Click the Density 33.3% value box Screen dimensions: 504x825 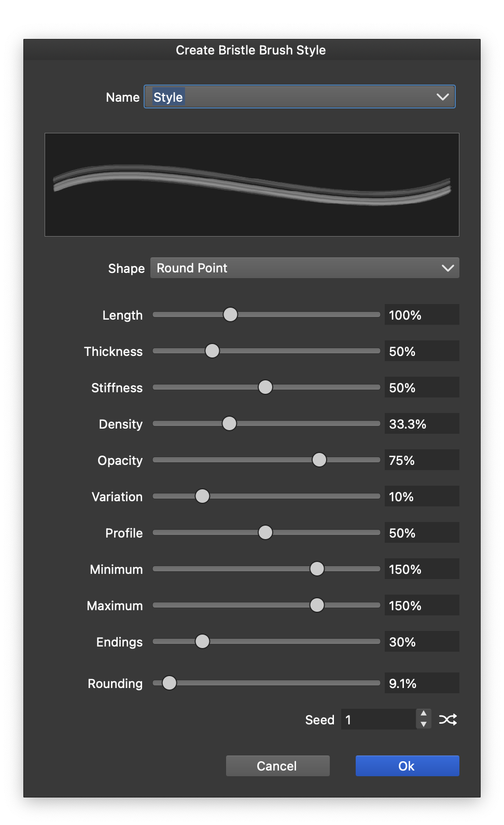click(x=422, y=424)
